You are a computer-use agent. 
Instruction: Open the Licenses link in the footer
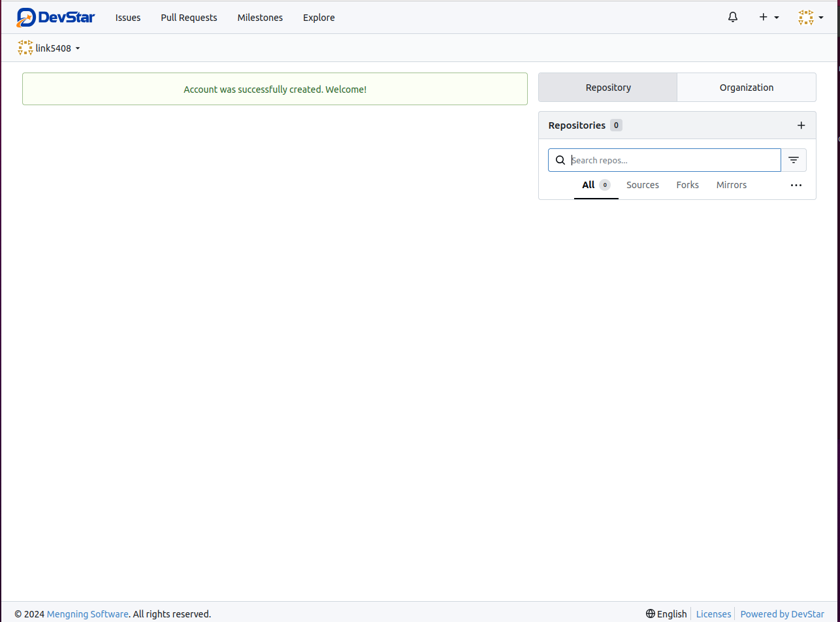tap(713, 614)
